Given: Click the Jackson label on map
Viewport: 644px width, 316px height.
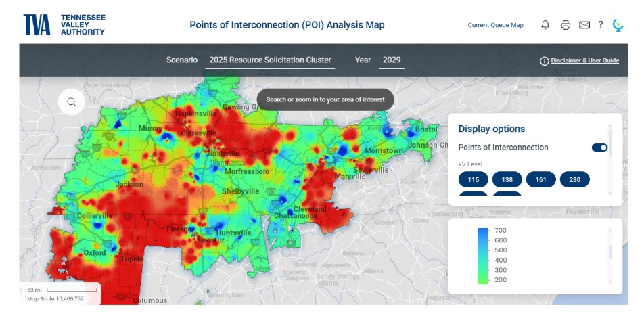Looking at the screenshot, I should [129, 184].
